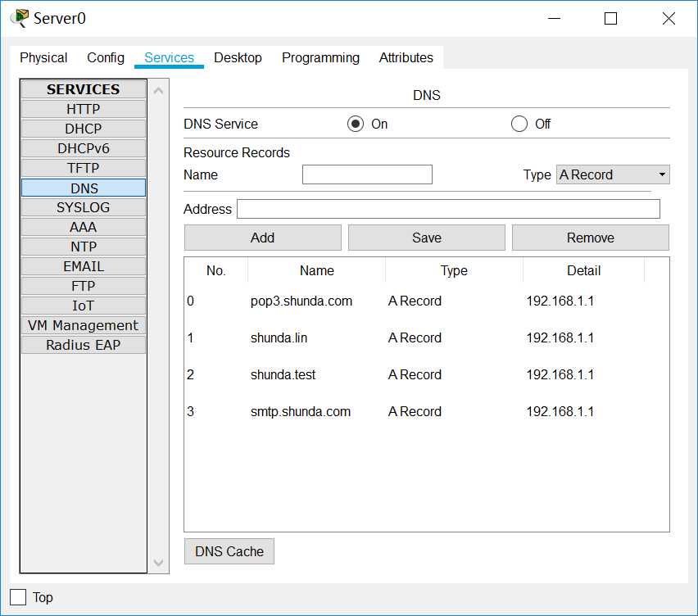
Task: Select Radius EAP service
Action: click(x=84, y=345)
